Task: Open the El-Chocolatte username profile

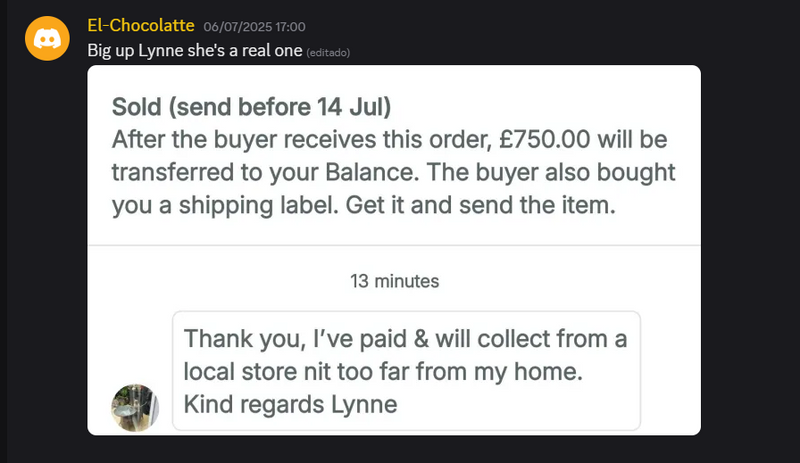Action: pos(141,26)
